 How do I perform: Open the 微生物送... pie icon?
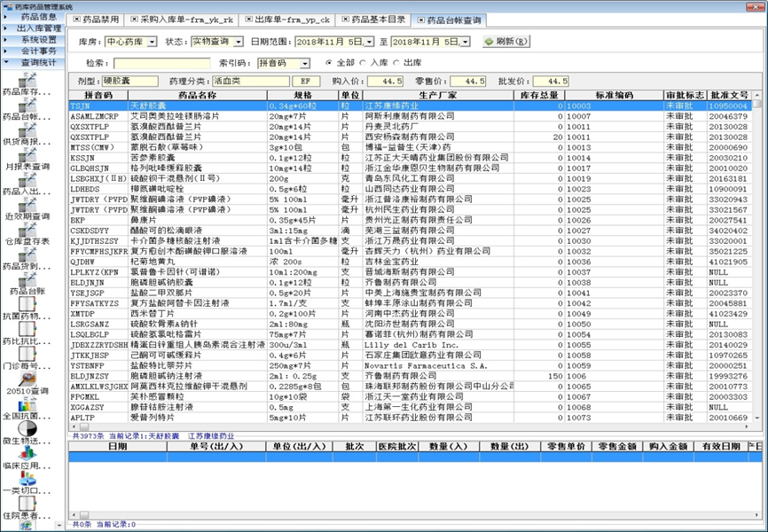point(27,430)
